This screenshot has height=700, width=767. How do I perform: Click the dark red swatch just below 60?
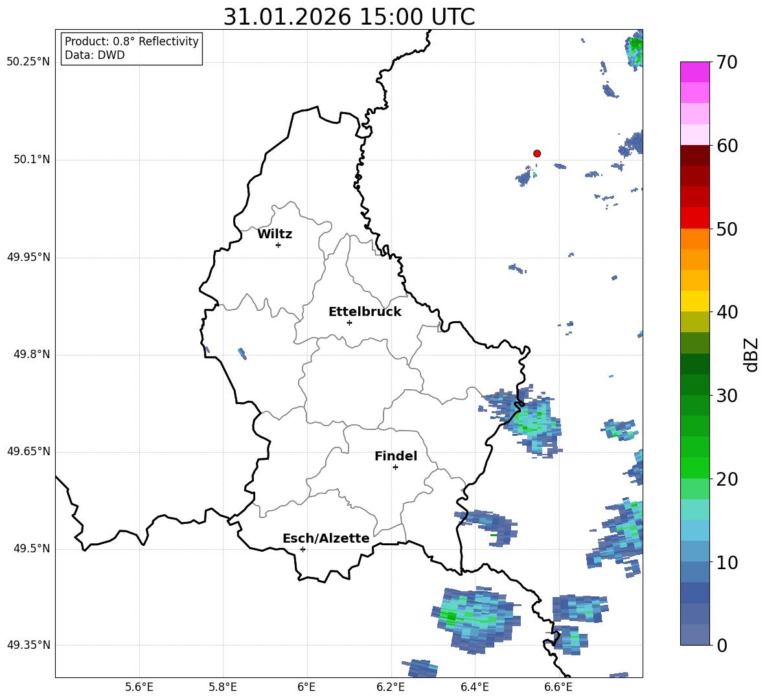pyautogui.click(x=694, y=155)
